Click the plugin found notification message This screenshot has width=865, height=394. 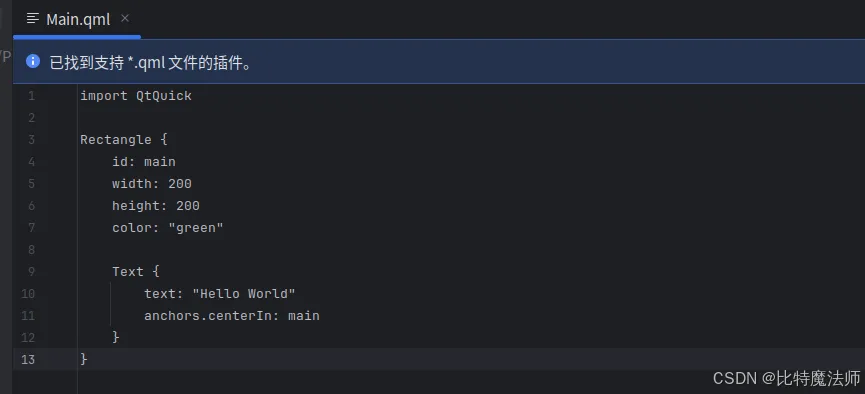click(152, 63)
